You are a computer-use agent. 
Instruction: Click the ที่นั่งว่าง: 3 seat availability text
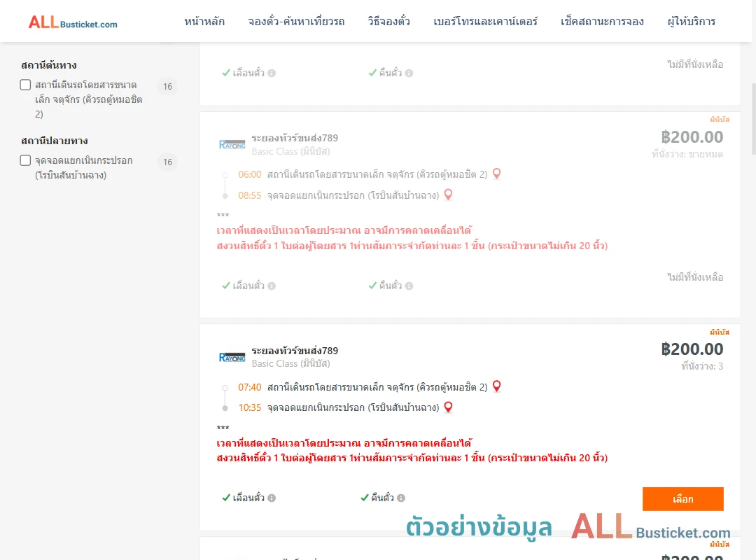pyautogui.click(x=702, y=367)
